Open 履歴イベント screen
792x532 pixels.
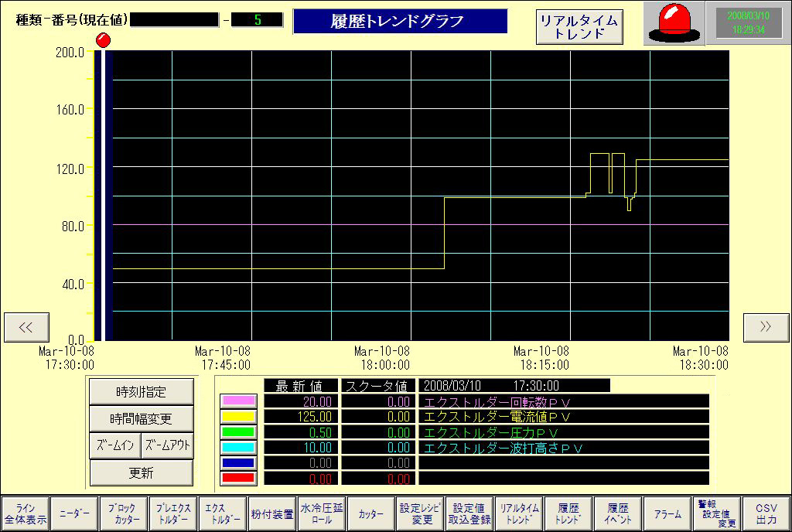coord(618,514)
